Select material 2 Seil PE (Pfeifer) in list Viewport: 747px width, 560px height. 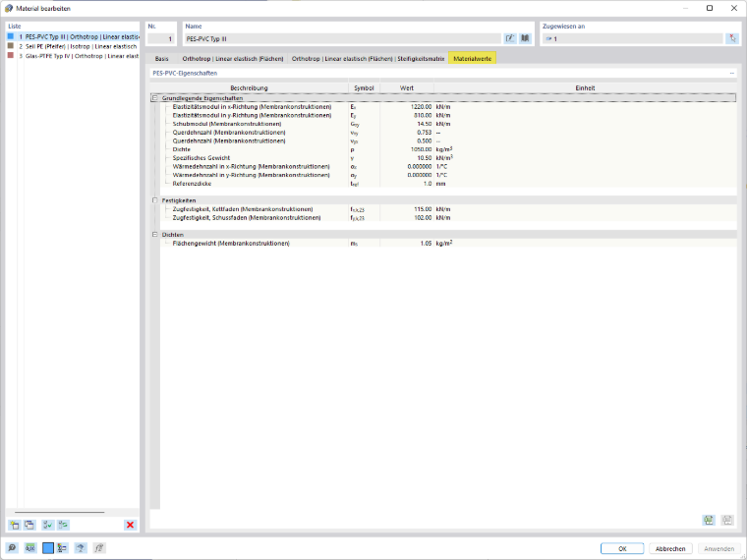click(73, 46)
